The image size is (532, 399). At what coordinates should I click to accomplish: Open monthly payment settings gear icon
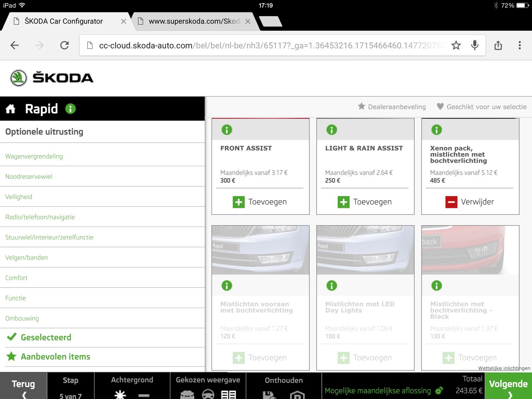point(439,391)
